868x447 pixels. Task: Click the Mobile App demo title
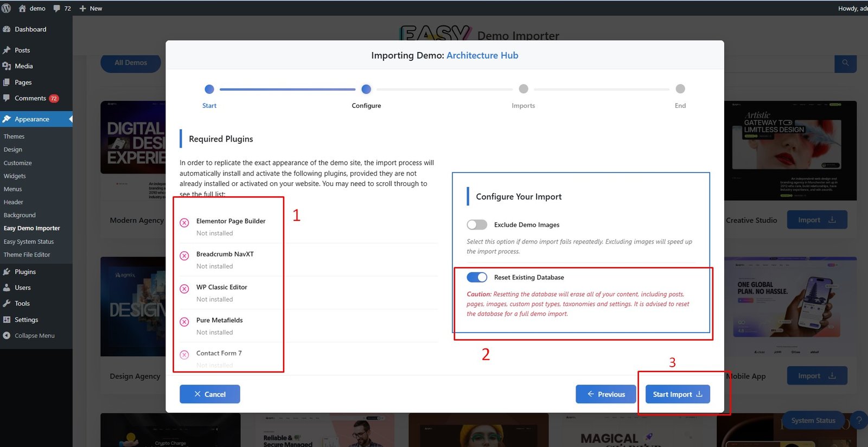[746, 376]
